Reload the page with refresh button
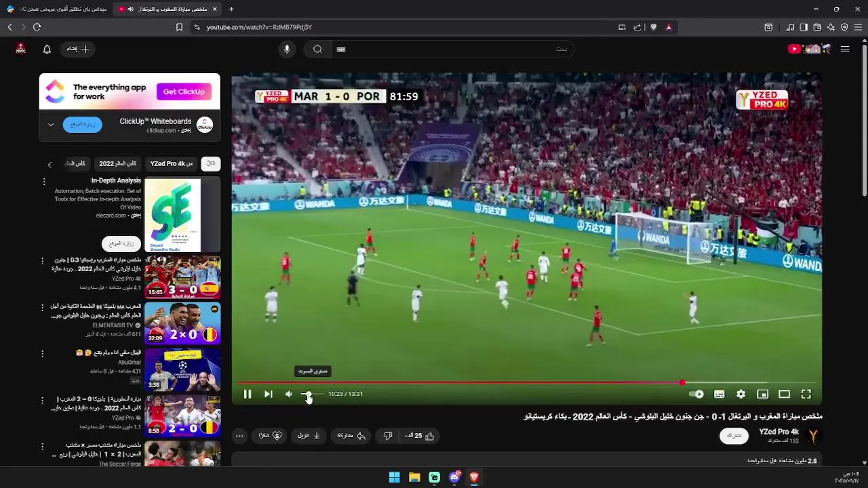The image size is (868, 488). click(37, 27)
